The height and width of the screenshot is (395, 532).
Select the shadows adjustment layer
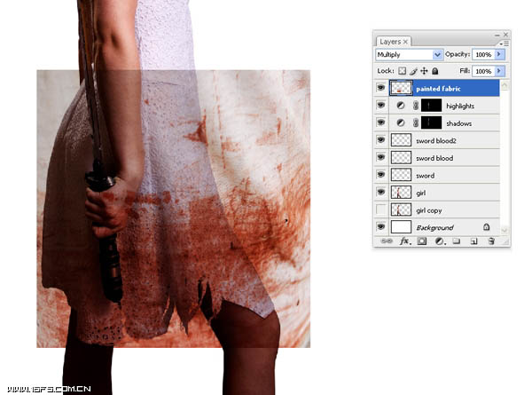[444, 123]
